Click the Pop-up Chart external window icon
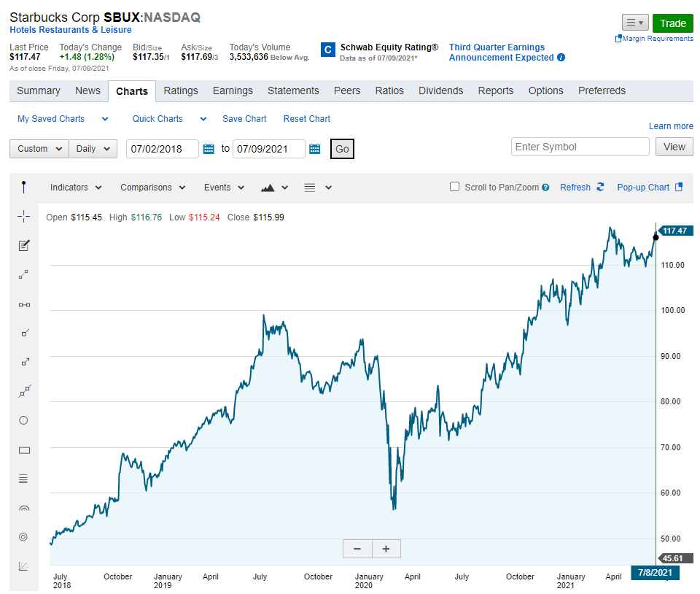 pos(679,187)
